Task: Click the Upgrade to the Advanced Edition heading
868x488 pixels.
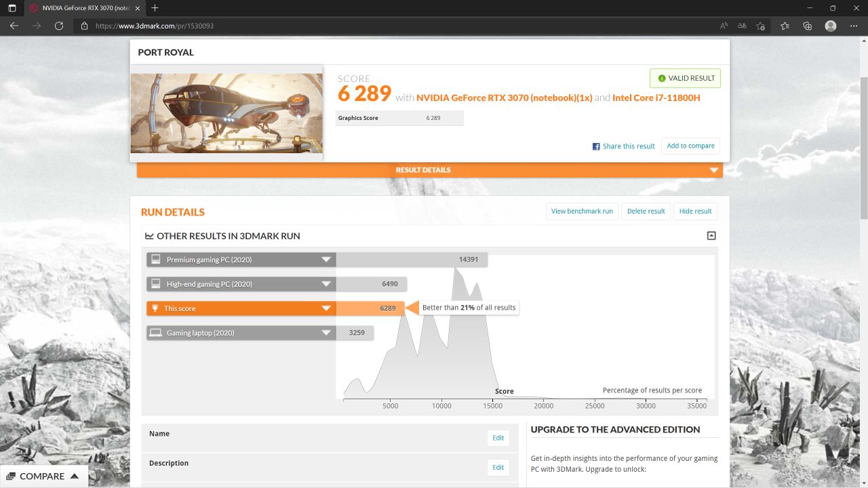Action: point(615,429)
